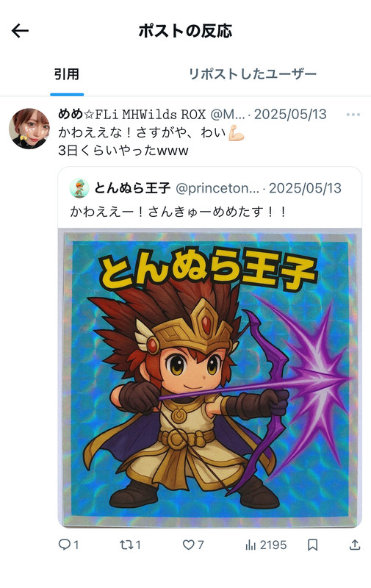Open the three-dot more options menu

(353, 115)
